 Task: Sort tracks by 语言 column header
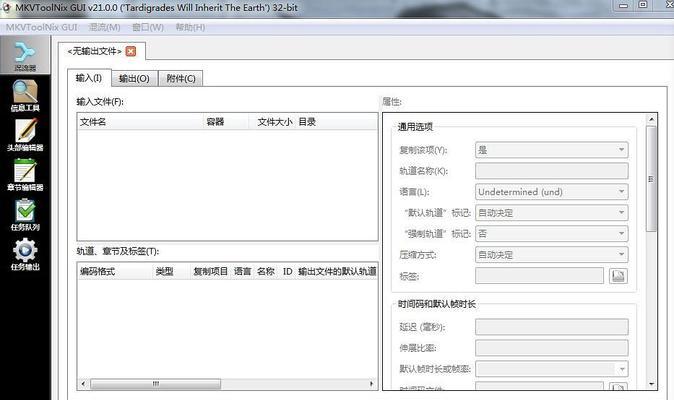coord(242,272)
